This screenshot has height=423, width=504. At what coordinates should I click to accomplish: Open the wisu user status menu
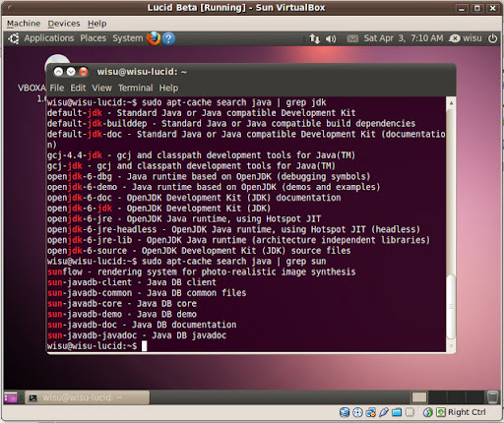click(466, 38)
